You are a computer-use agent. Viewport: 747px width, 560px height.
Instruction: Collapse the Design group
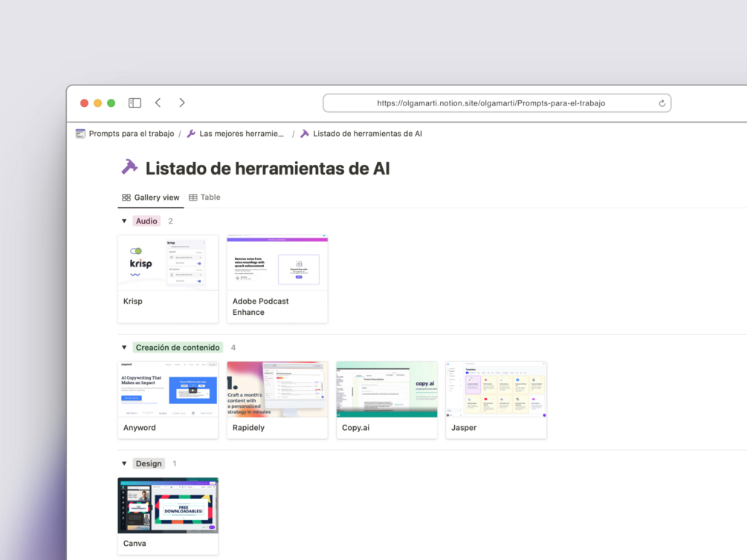[124, 463]
